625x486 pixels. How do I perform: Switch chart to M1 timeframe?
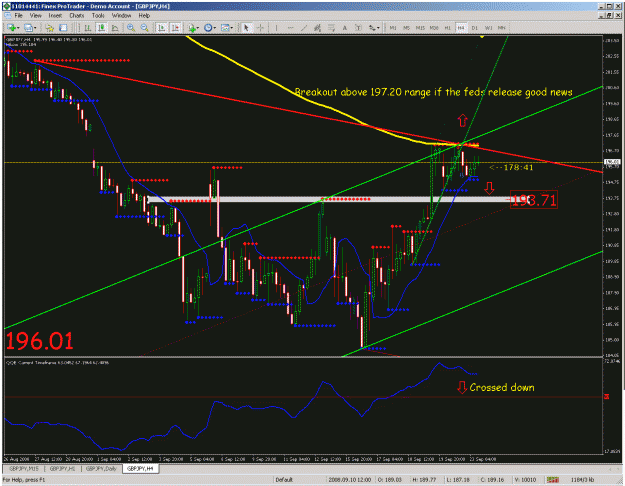tap(393, 28)
